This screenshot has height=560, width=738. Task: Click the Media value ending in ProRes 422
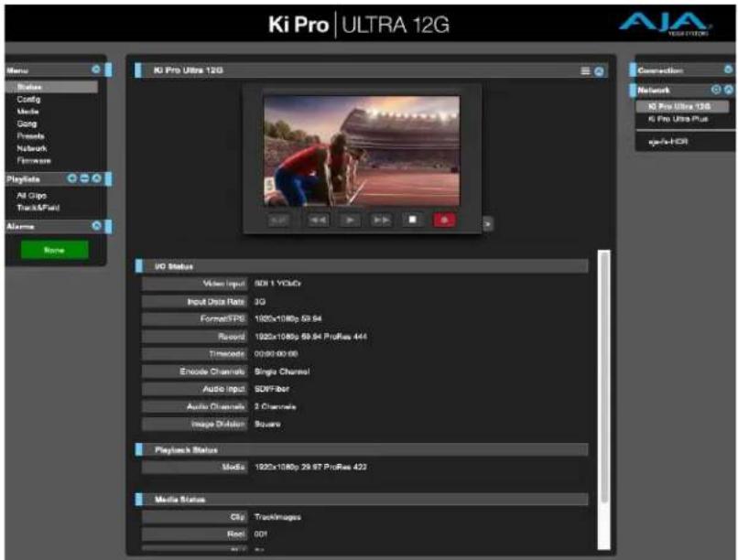point(310,467)
